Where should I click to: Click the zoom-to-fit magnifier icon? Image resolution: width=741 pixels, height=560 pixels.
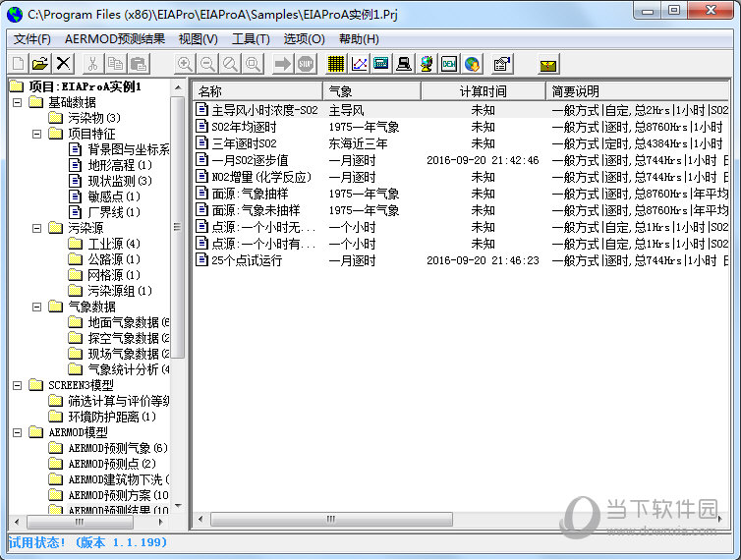[253, 64]
